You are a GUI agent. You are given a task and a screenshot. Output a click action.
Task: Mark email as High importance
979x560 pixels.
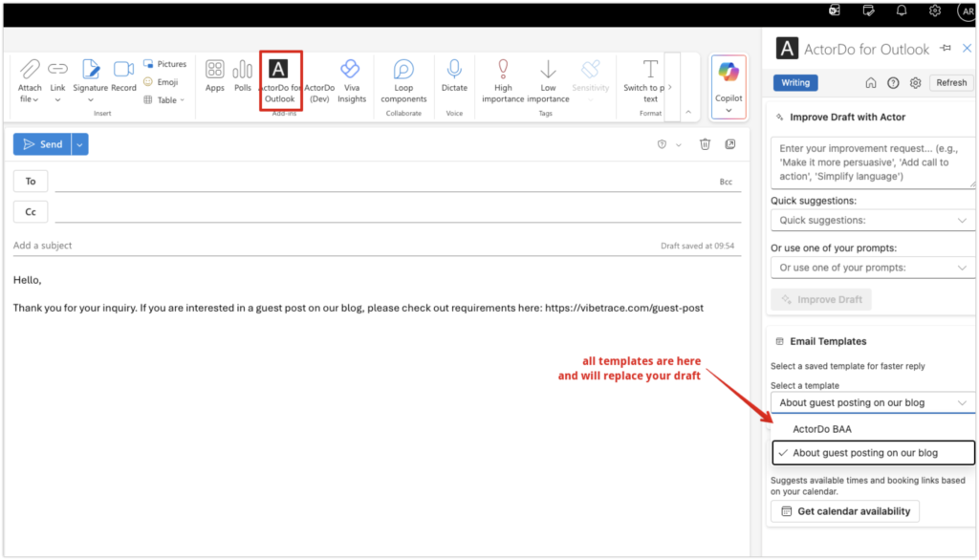click(x=503, y=77)
